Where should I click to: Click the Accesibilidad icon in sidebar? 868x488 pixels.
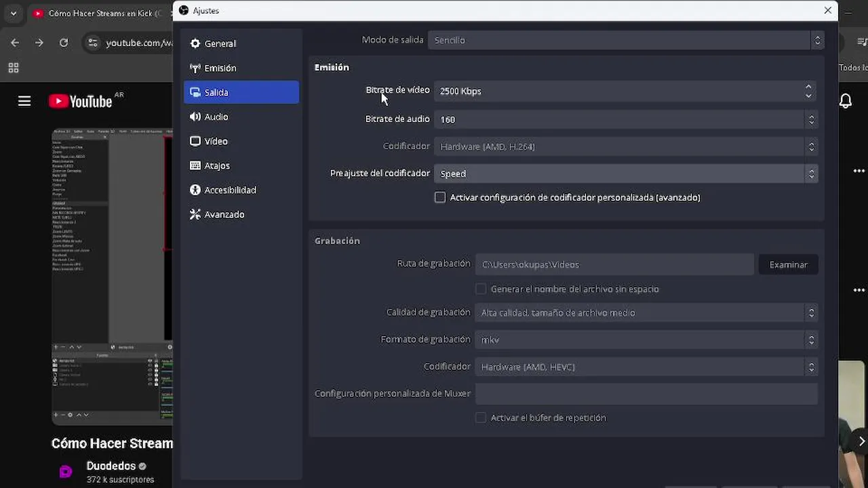tap(195, 190)
